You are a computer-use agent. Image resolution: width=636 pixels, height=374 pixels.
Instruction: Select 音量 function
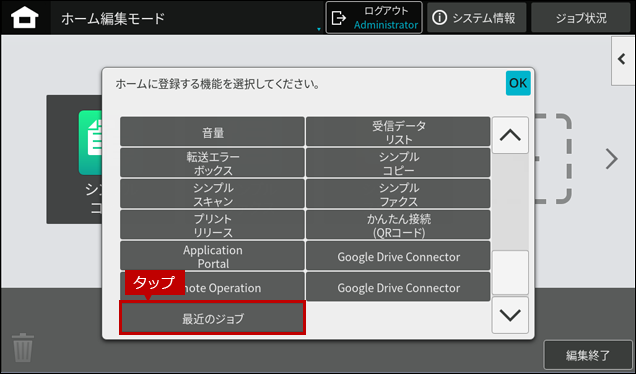(x=212, y=132)
